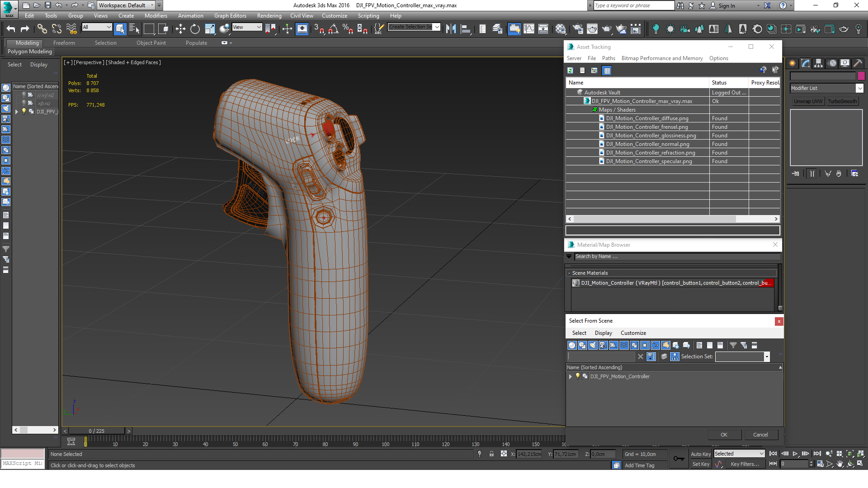Screen dimensions: 868x488
Task: Open Schematic View from toolbar
Action: [x=543, y=29]
